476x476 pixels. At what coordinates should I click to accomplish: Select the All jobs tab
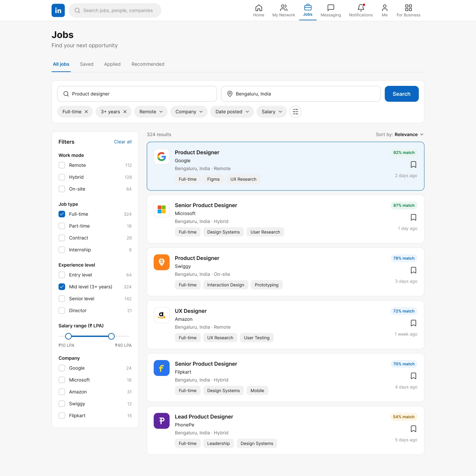(61, 64)
